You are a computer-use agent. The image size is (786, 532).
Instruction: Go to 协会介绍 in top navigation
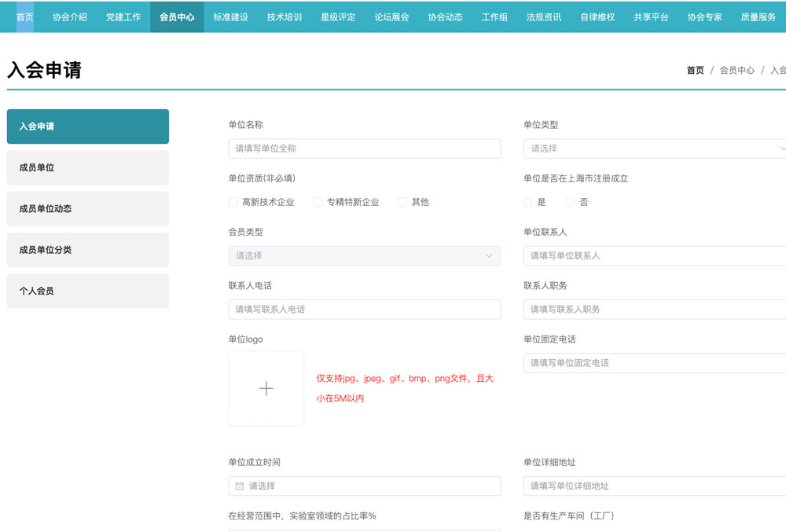coord(70,17)
